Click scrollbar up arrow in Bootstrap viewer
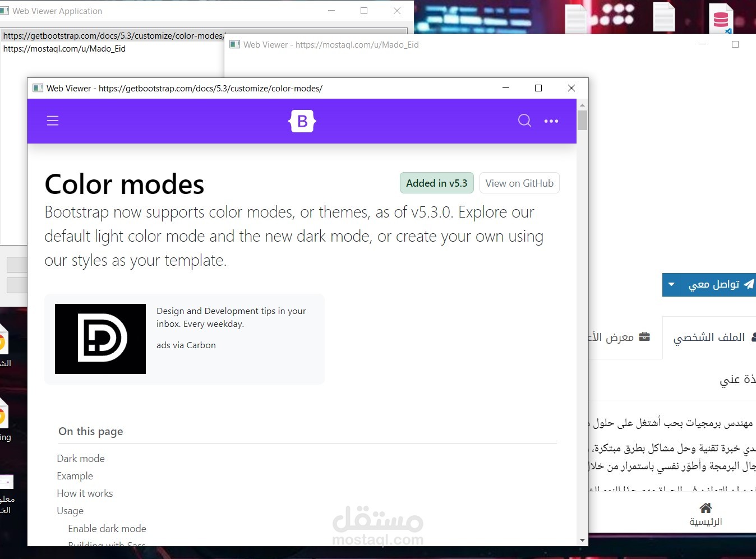 coord(582,105)
